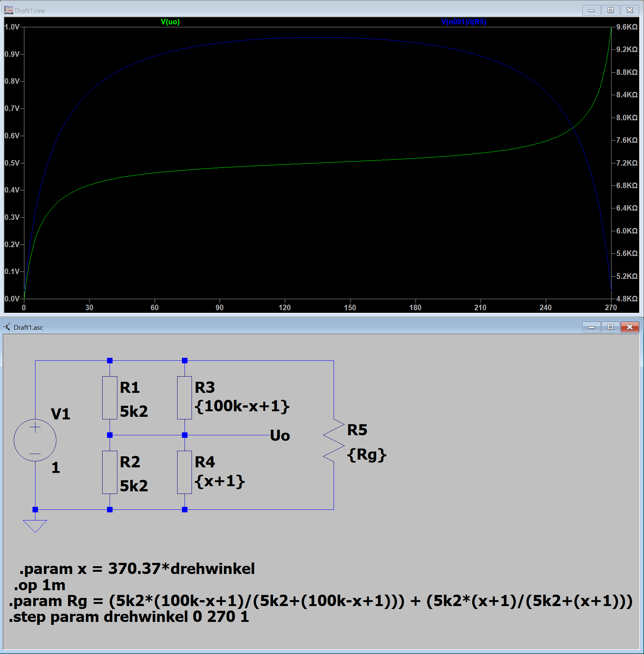
Task: Click the 1.0V left axis label
Action: click(12, 27)
